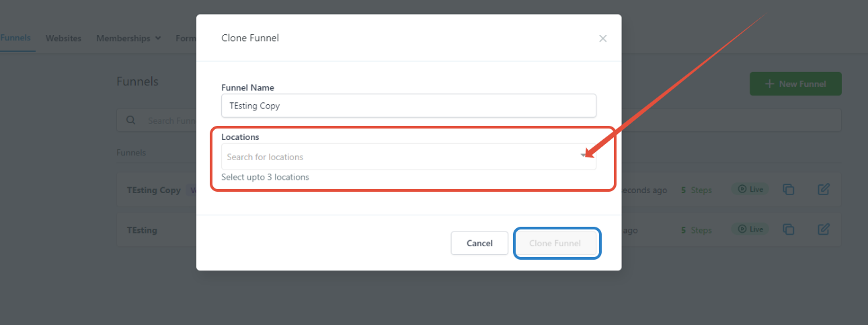
Task: Click into the Funnel Name field
Action: tap(409, 106)
